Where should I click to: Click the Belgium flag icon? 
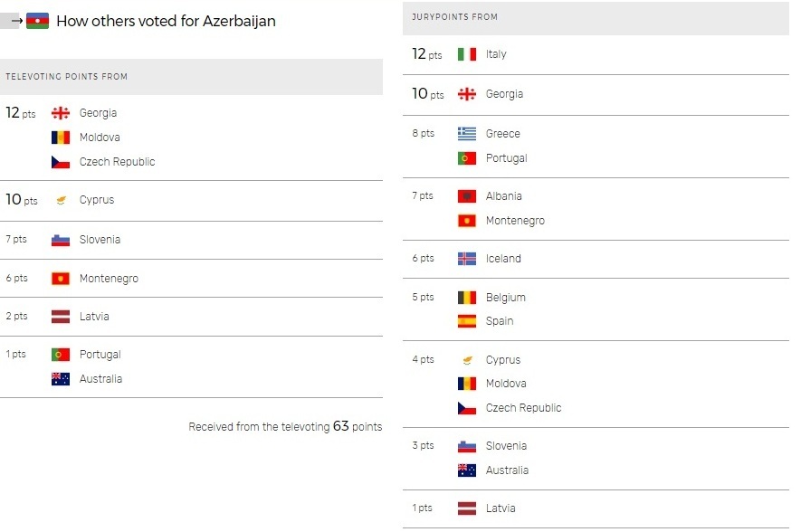coord(467,298)
